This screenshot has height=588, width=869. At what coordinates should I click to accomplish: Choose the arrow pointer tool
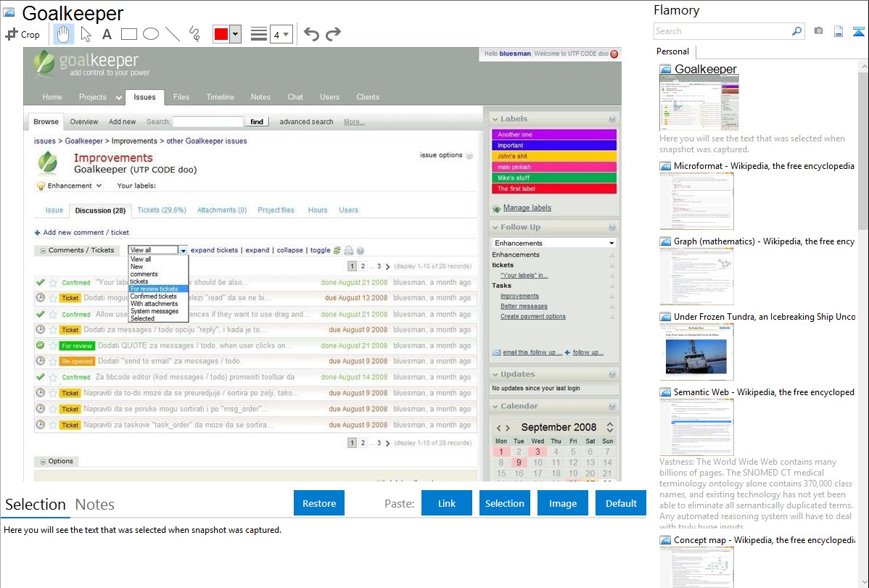pos(86,34)
